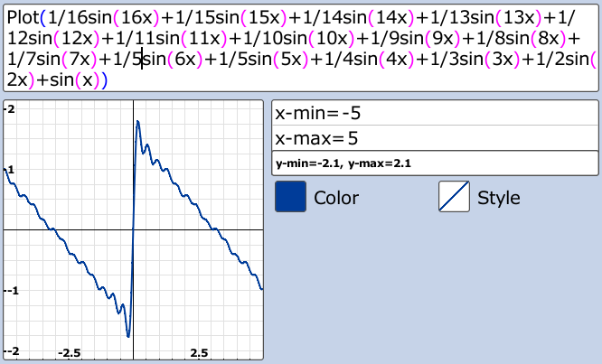Click the 2.5 x-axis label

coord(199,353)
